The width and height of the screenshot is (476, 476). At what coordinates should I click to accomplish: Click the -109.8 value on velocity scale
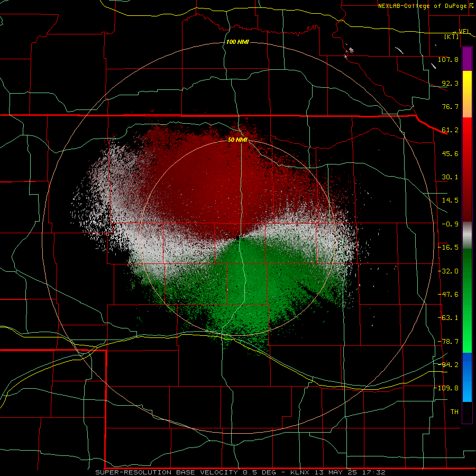coord(446,388)
